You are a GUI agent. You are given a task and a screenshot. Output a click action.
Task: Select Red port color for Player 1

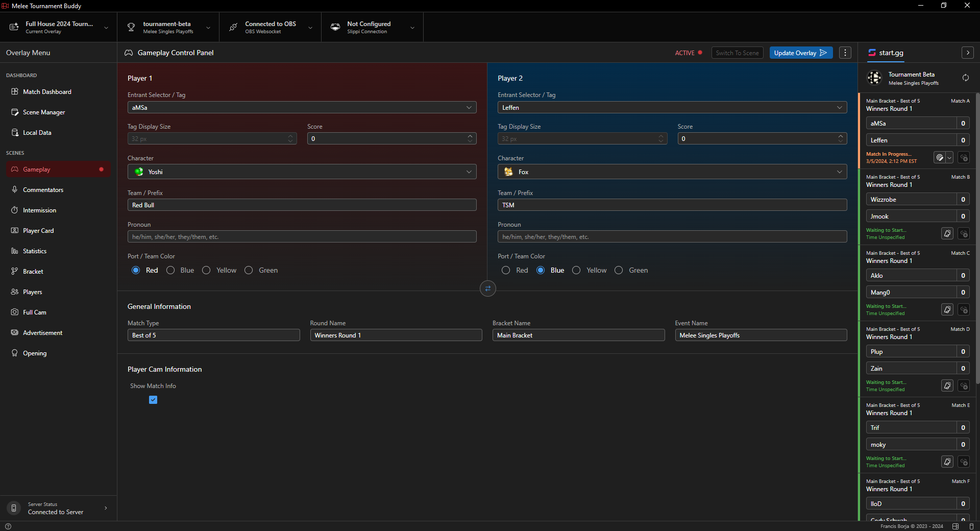click(136, 271)
